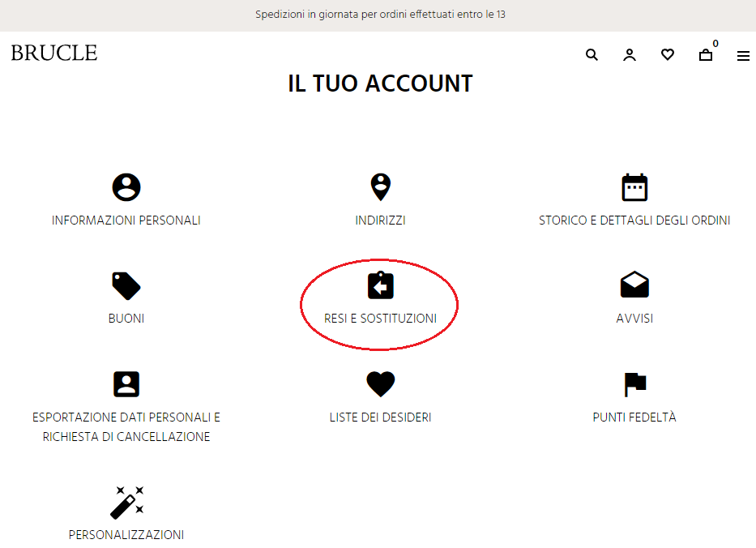Click the Indirizzi location pin icon
Viewport: 756px width, 548px height.
click(x=380, y=186)
